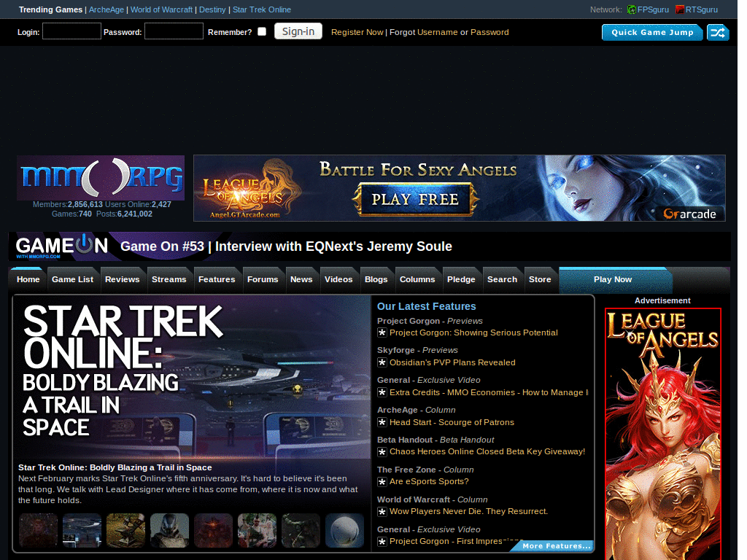747x560 pixels.
Task: Click star icon beside Head Start - Scourge of Patrons
Action: coord(382,422)
